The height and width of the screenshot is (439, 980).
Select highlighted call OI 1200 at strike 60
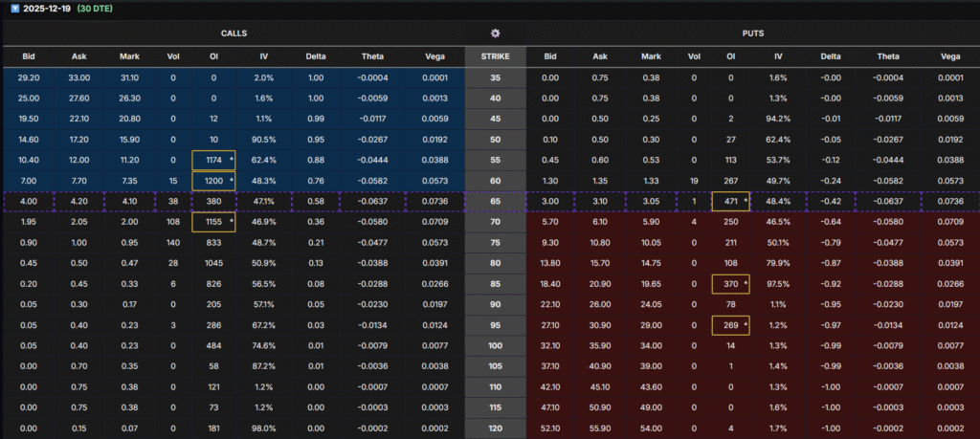(212, 181)
